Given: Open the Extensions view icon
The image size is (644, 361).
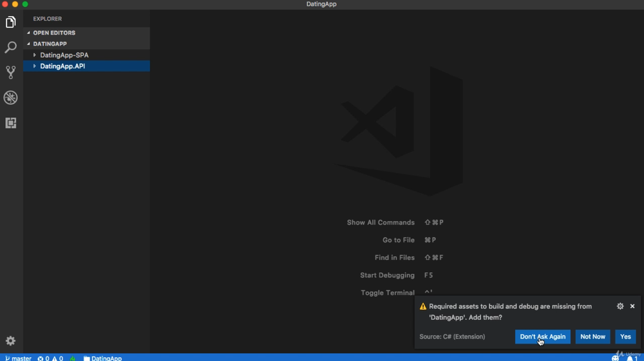Looking at the screenshot, I should pos(11,123).
